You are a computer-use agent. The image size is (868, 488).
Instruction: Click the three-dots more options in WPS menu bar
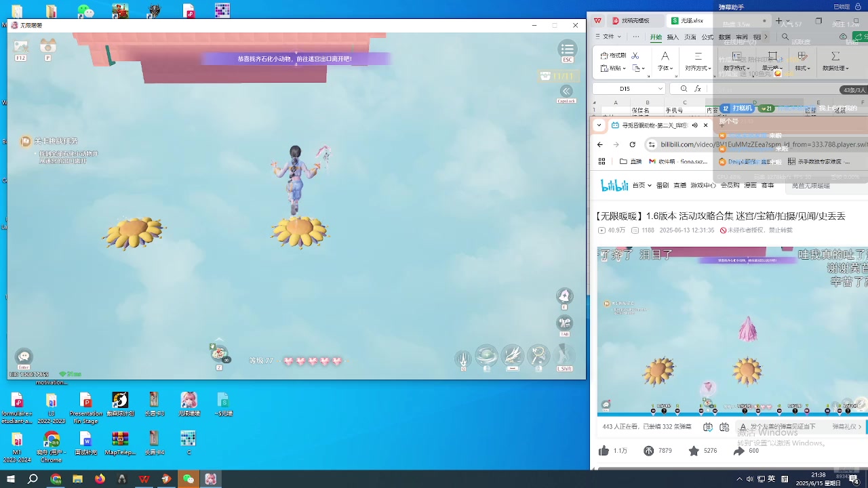point(635,37)
